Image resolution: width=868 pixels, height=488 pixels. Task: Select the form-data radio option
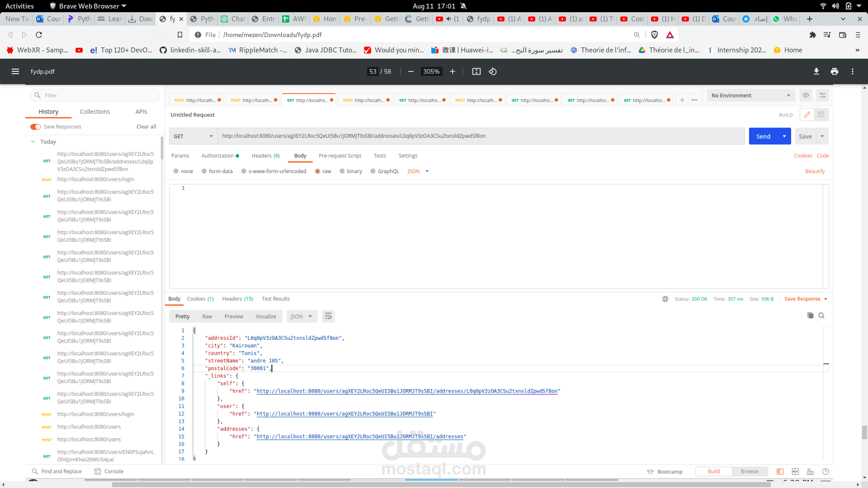coord(204,171)
